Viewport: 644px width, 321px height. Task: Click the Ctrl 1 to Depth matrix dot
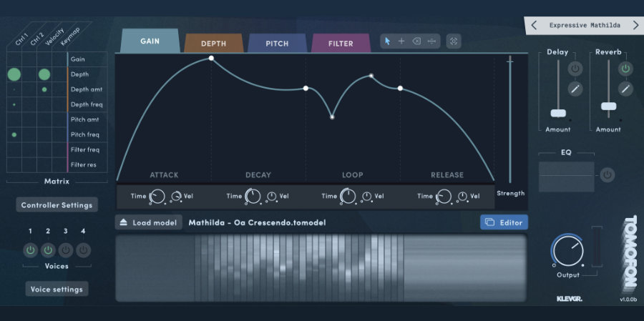(14, 74)
